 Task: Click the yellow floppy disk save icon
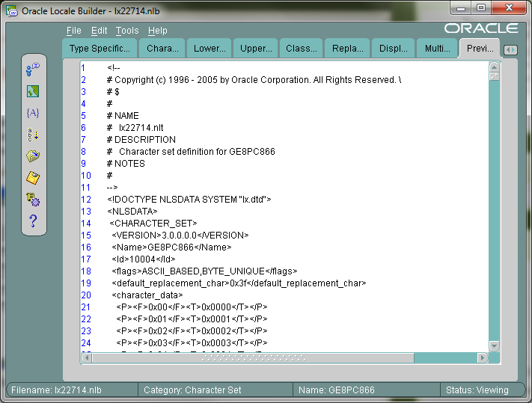click(33, 178)
